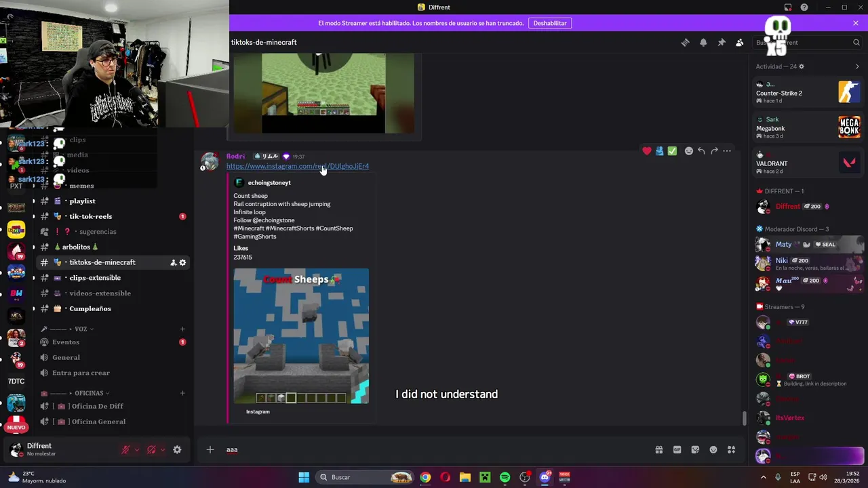
Task: Click the plus attachment button
Action: [x=210, y=449]
